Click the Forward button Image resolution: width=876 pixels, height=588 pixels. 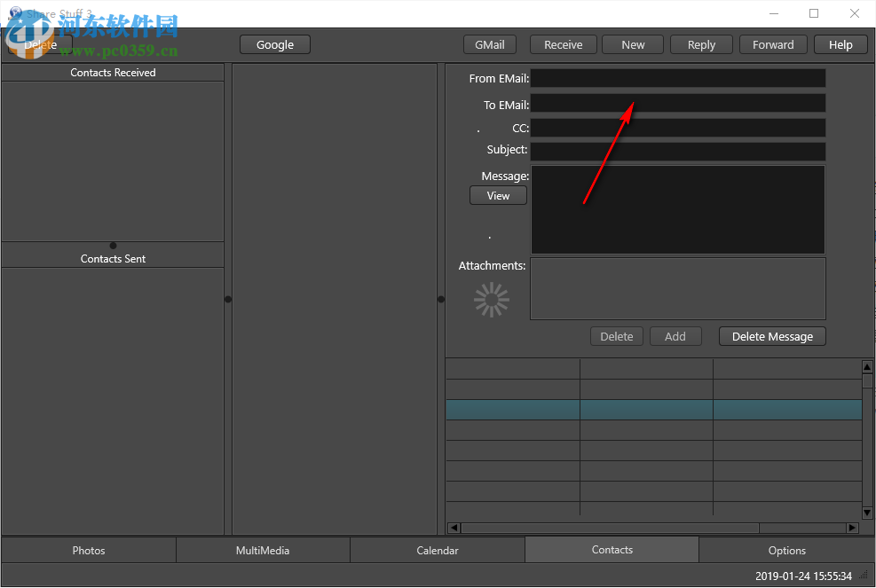point(773,44)
